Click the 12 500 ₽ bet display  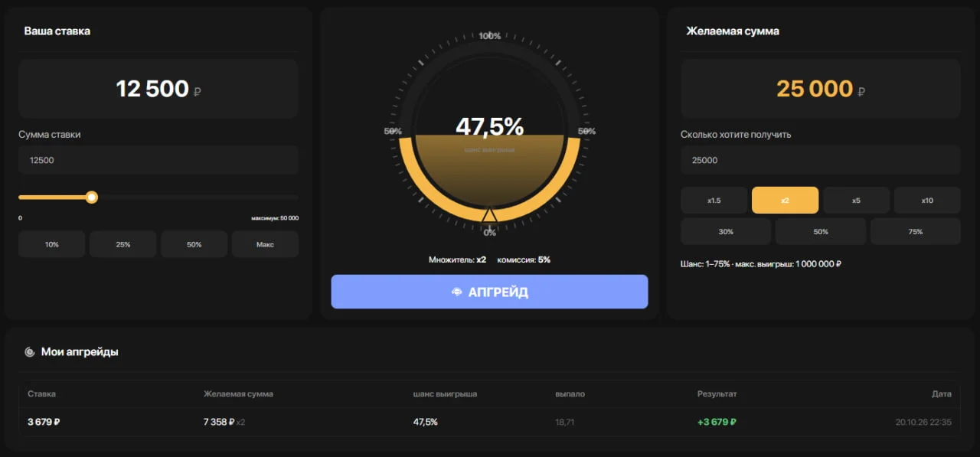158,89
